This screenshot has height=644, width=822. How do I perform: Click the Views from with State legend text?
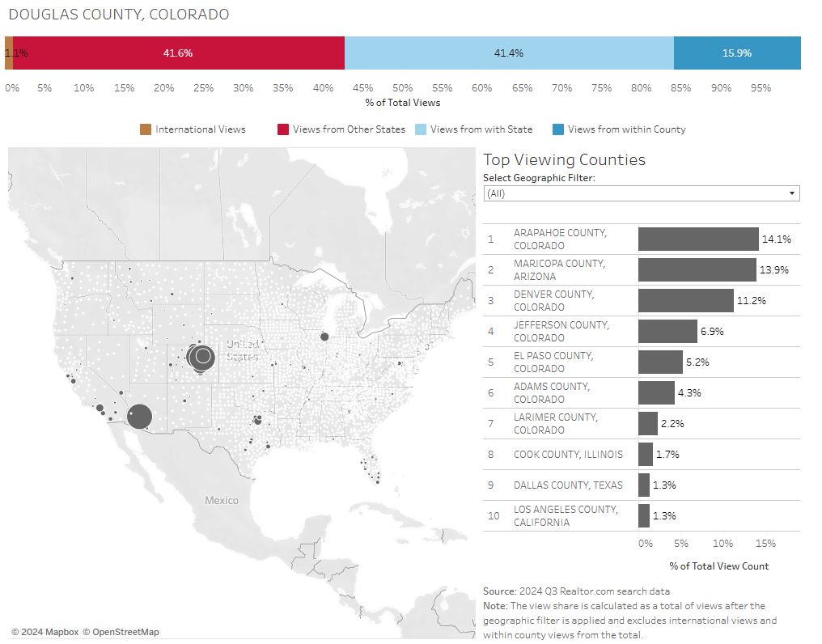pos(481,129)
